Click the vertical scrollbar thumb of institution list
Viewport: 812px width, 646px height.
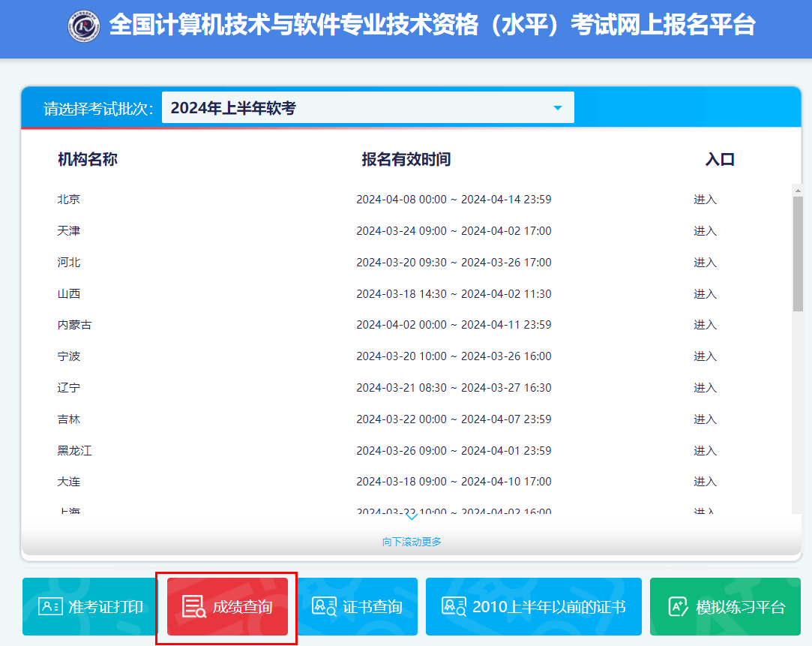point(798,254)
